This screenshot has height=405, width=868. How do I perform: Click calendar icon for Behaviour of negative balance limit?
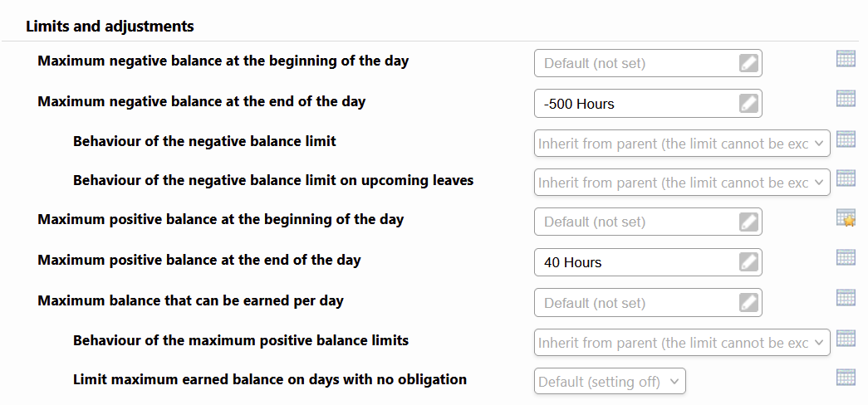coord(846,139)
